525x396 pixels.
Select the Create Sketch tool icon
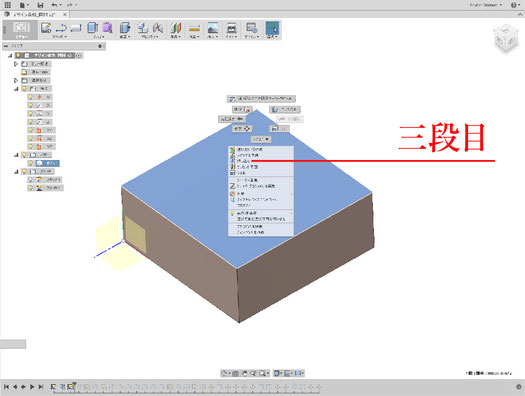pyautogui.click(x=46, y=28)
